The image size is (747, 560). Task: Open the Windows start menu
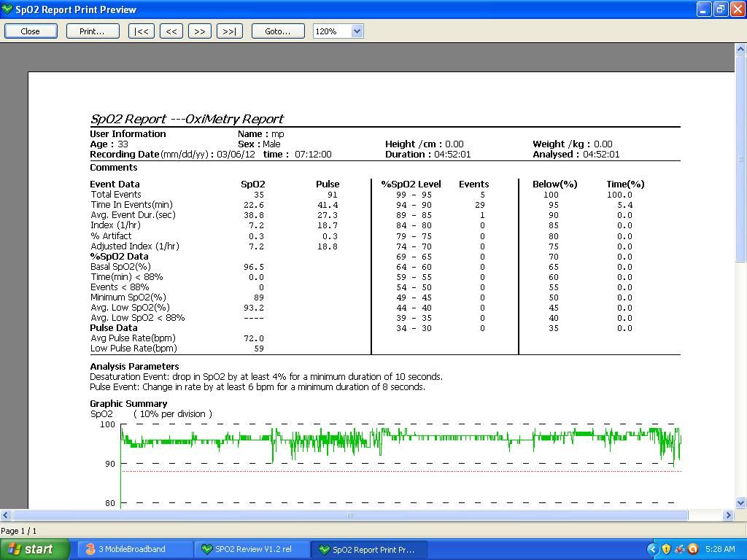point(35,549)
